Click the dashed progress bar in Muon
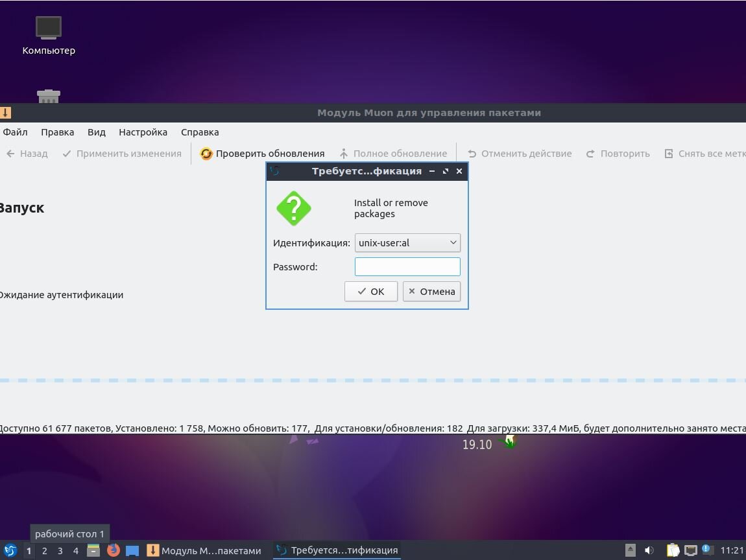This screenshot has height=560, width=746. coord(373,380)
